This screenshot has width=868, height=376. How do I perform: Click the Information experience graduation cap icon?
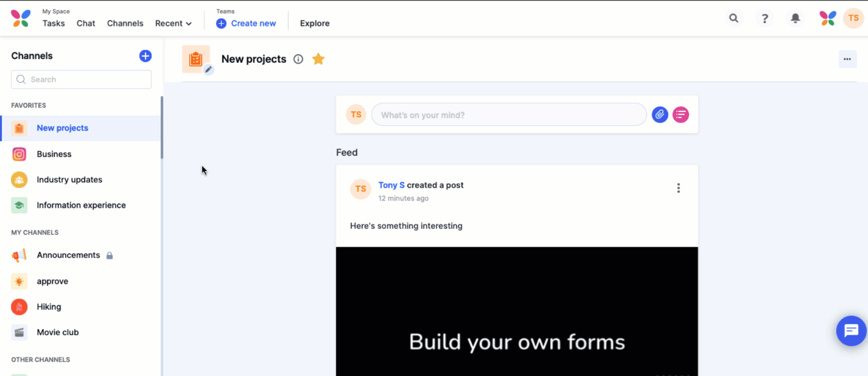(x=19, y=205)
